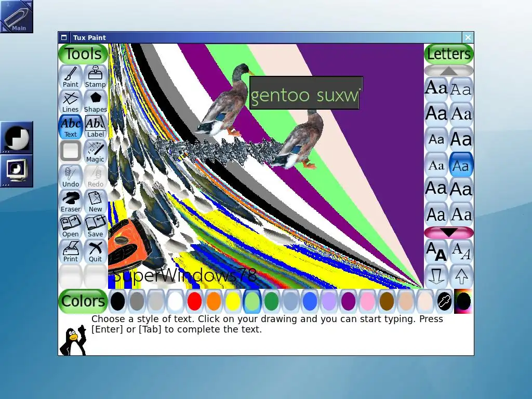Select the first serif font in top row
The height and width of the screenshot is (399, 532).
(436, 89)
